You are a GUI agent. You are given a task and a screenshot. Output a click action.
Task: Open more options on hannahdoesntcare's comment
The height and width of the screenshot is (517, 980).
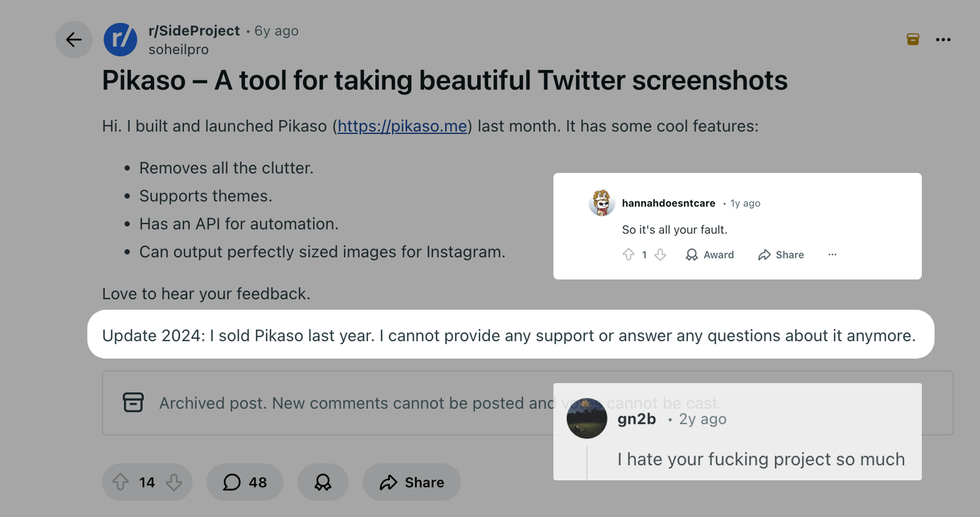pos(832,254)
